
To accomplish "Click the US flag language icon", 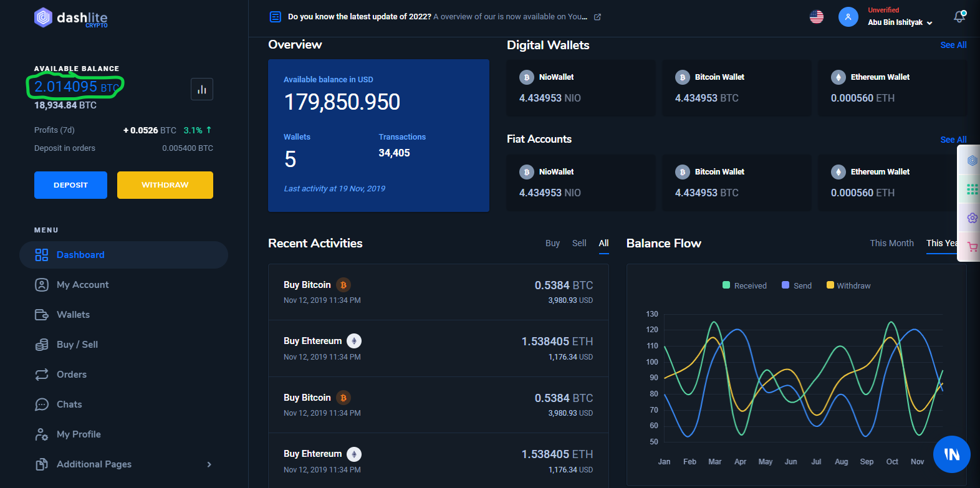I will tap(816, 17).
